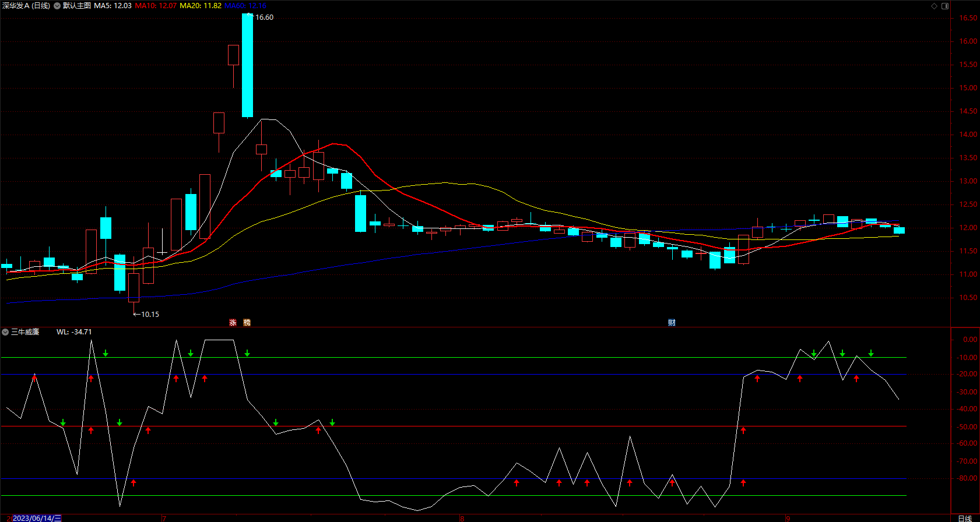Click the month 9 marker on time axis
Viewport: 980px width, 522px height.
788,518
